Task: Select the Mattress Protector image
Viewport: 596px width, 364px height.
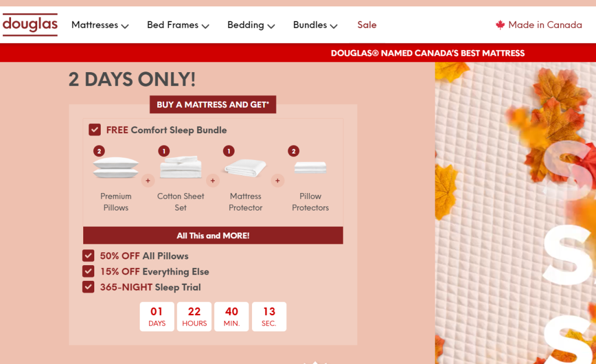Action: click(x=245, y=168)
